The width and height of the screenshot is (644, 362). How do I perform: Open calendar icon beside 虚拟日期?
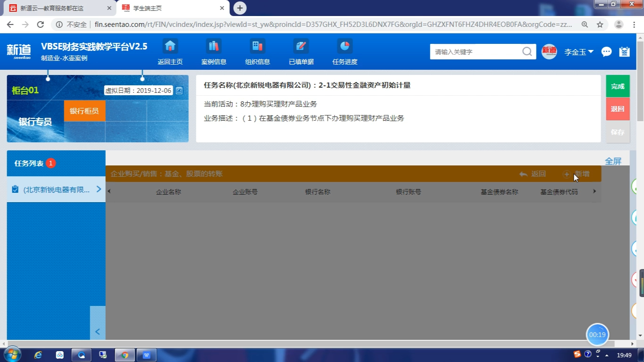[179, 90]
